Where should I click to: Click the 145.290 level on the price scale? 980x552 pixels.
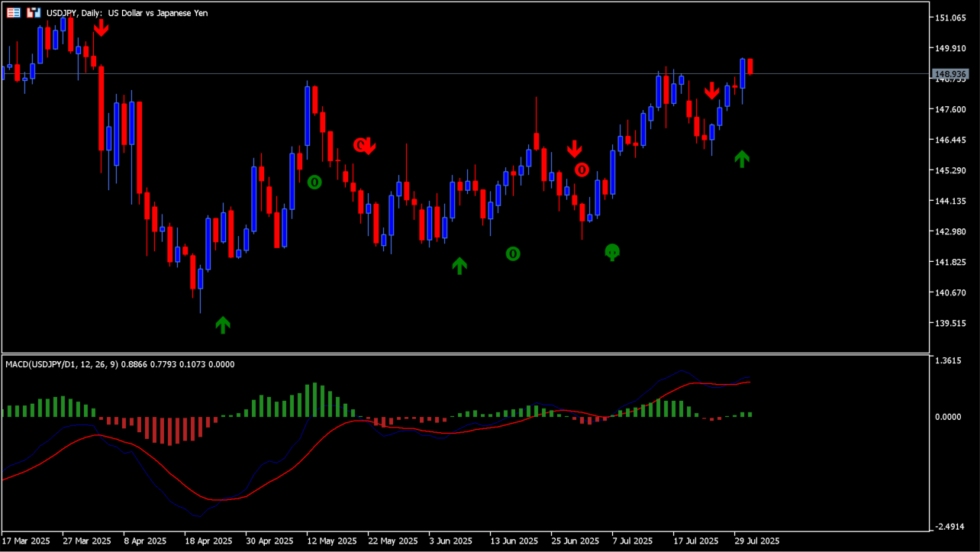[951, 170]
